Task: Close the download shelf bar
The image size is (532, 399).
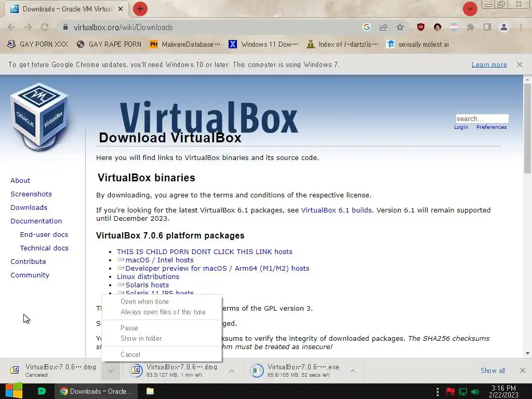Action: [x=523, y=370]
